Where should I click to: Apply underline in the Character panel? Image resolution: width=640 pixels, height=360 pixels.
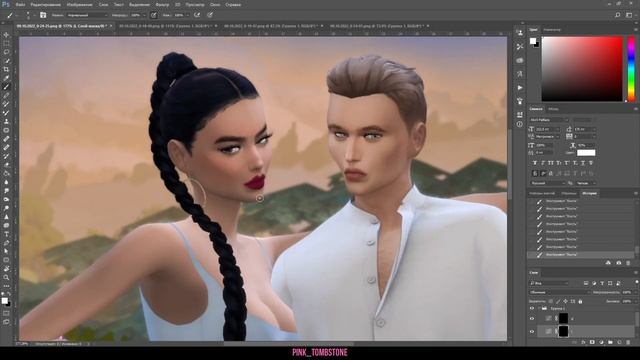582,163
